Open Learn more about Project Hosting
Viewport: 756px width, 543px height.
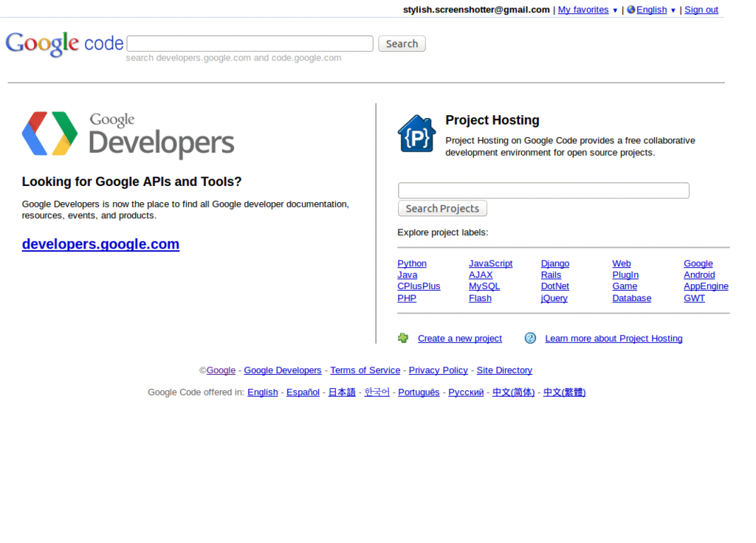pos(614,338)
